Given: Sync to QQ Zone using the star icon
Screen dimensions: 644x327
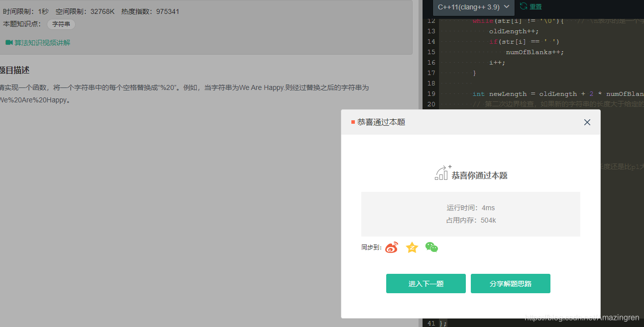Looking at the screenshot, I should tap(412, 247).
